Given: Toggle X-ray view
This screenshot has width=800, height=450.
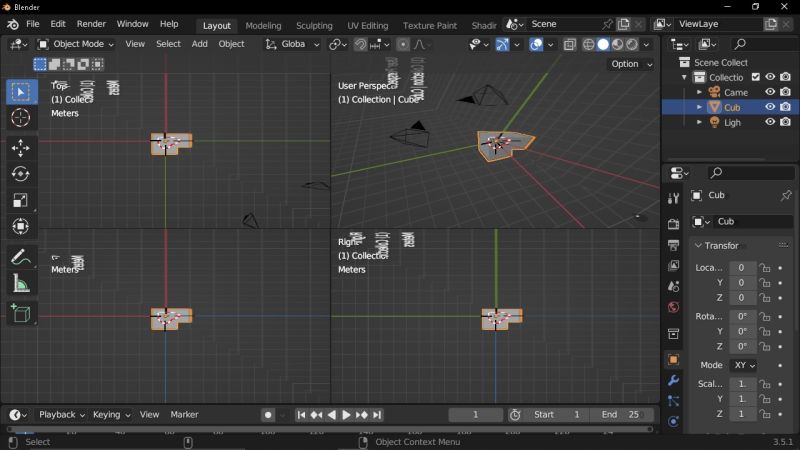Looking at the screenshot, I should [x=569, y=44].
